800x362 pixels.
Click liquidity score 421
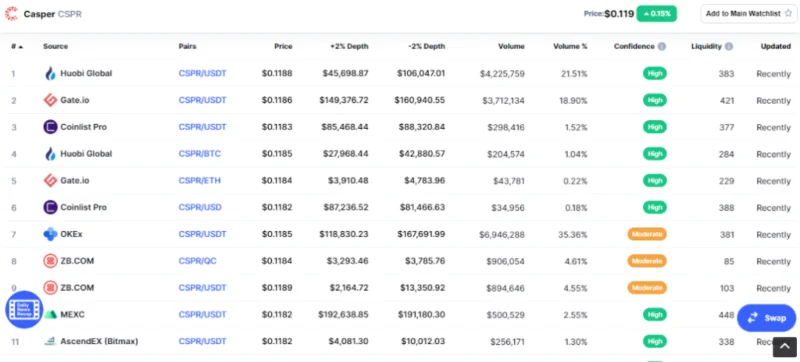point(727,100)
